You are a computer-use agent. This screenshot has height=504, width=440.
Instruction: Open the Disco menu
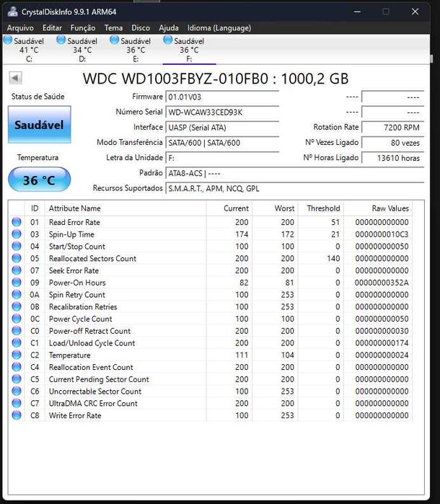(x=141, y=28)
